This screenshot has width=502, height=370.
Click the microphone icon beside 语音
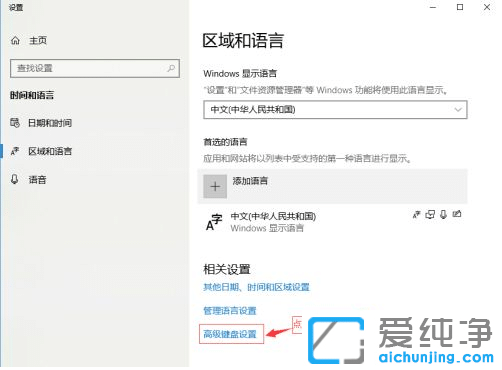coord(14,180)
